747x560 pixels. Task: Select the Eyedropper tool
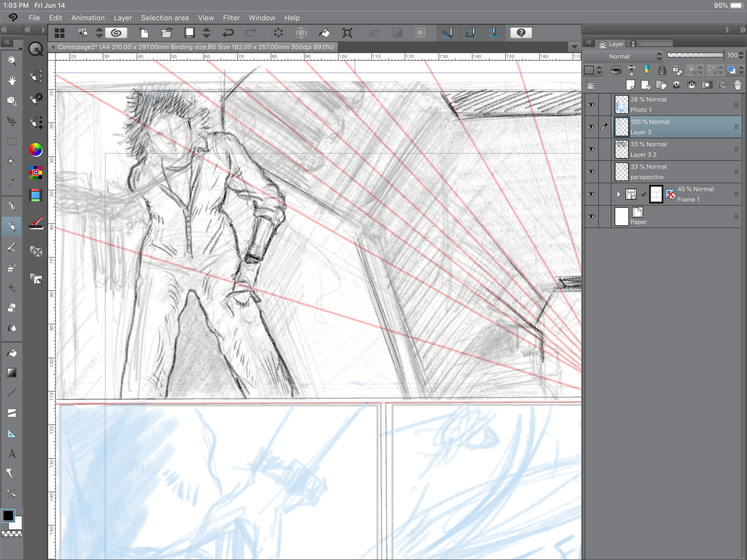[12, 182]
